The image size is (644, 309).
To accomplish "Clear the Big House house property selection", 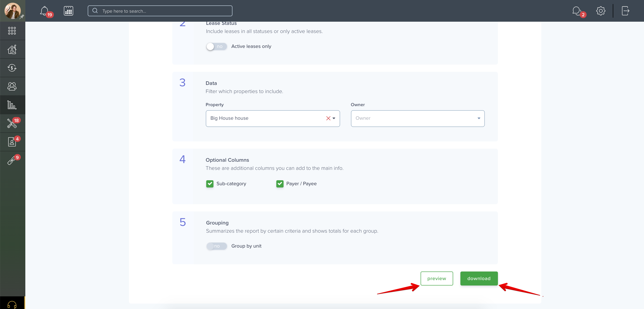I will coord(328,118).
